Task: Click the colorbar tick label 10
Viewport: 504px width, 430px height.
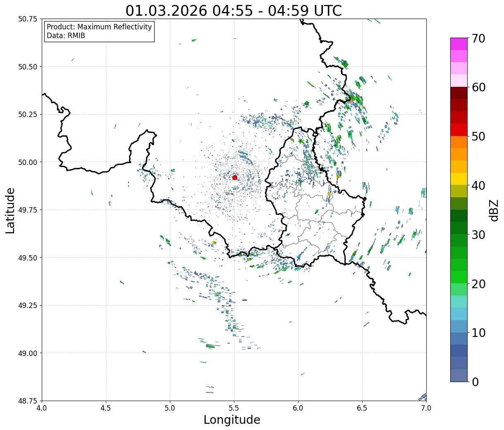Action: [478, 333]
